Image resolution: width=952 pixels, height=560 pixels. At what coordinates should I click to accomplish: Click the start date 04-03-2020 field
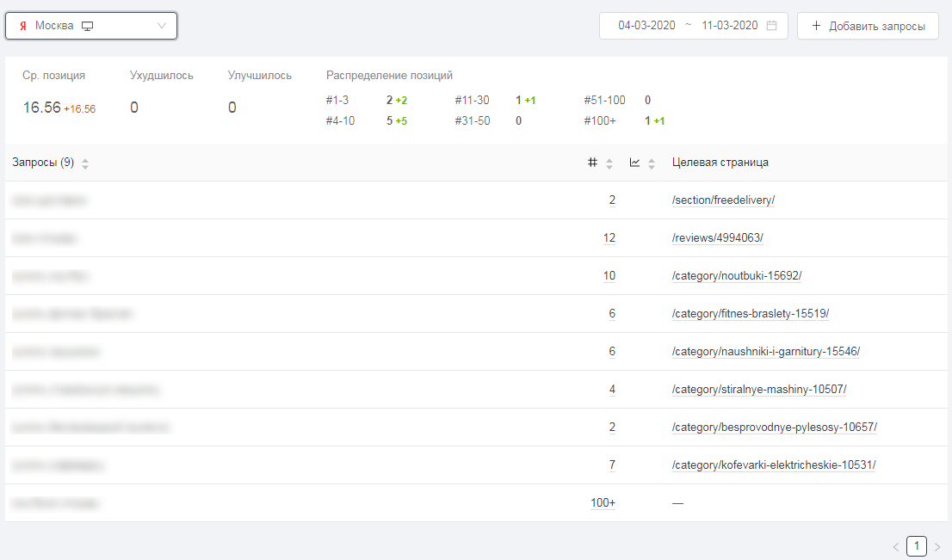tap(646, 26)
